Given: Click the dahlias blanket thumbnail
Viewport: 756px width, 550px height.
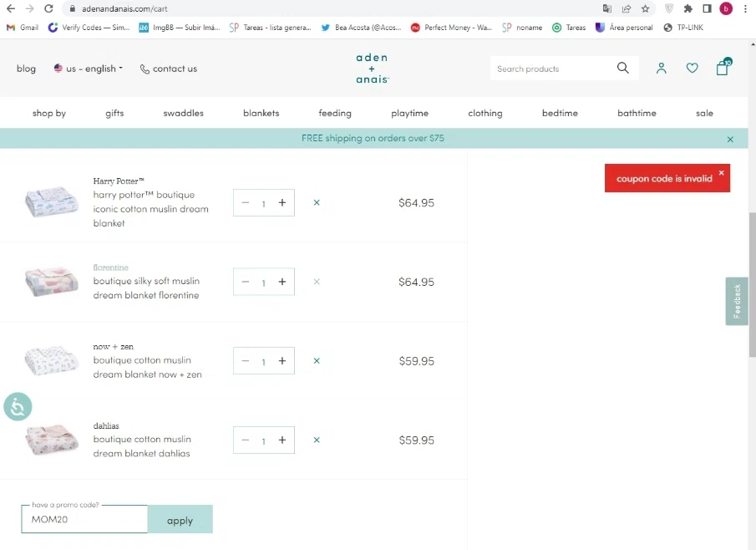Looking at the screenshot, I should 52,440.
